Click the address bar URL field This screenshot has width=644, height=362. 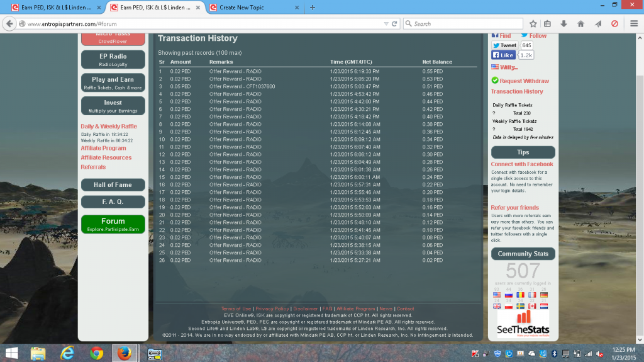click(x=201, y=24)
